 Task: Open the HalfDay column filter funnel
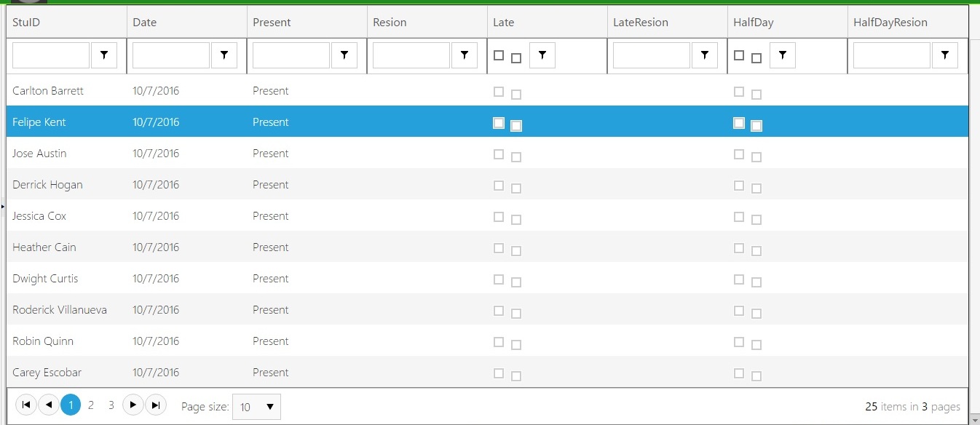pos(783,55)
